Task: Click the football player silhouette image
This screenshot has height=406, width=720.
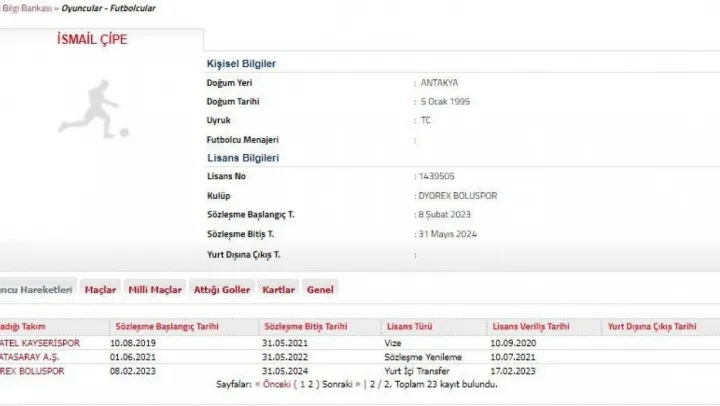Action: click(x=95, y=110)
